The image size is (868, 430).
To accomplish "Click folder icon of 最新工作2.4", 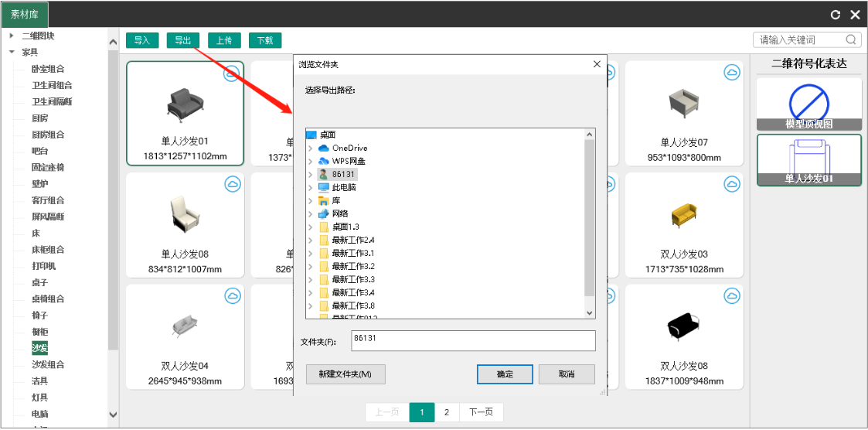I will click(x=325, y=240).
